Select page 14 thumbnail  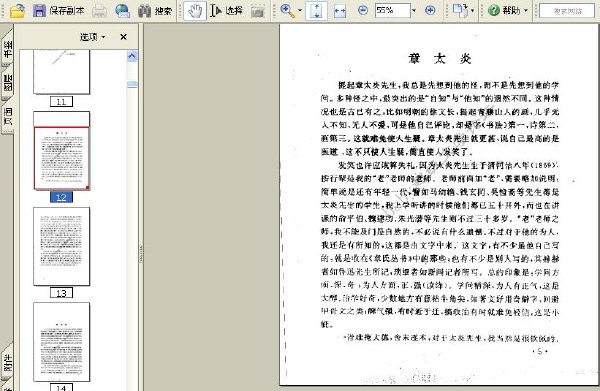62,342
